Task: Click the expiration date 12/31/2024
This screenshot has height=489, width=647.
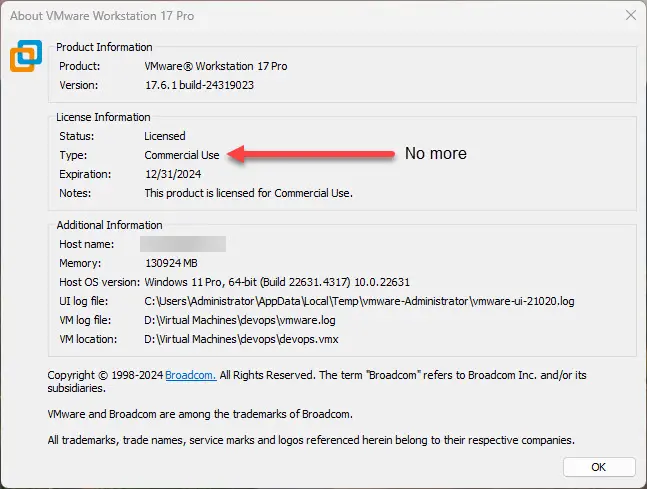Action: tap(173, 174)
